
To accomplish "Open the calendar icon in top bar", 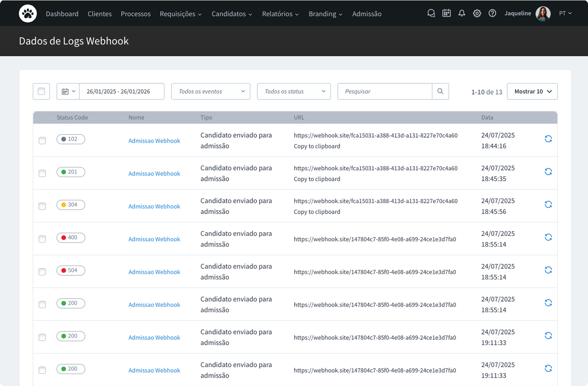I will pyautogui.click(x=446, y=13).
